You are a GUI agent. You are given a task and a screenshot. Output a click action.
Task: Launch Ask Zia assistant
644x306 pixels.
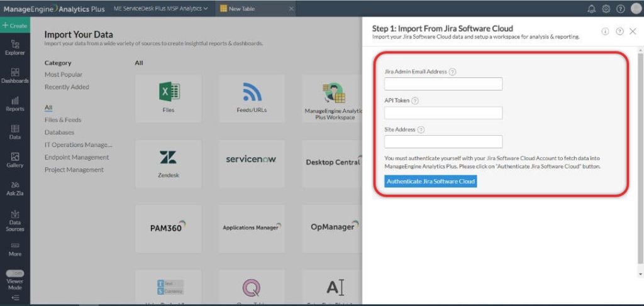tap(15, 189)
